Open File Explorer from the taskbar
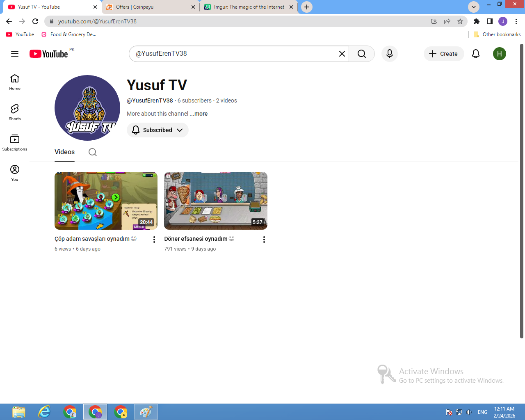525x420 pixels. [18, 412]
